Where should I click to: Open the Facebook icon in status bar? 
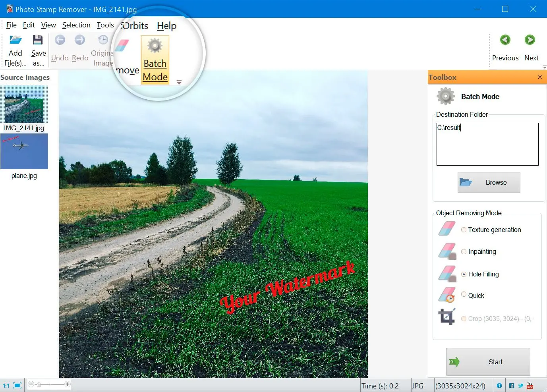pos(512,386)
